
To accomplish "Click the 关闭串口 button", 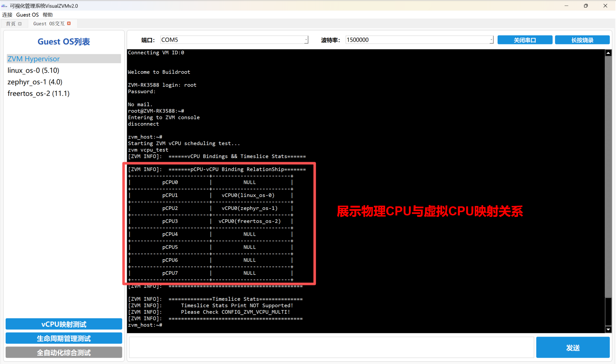I will coord(525,40).
